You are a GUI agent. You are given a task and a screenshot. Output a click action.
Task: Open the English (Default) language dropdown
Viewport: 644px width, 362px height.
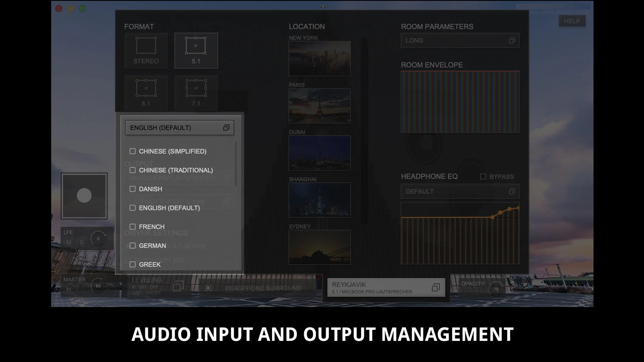179,128
